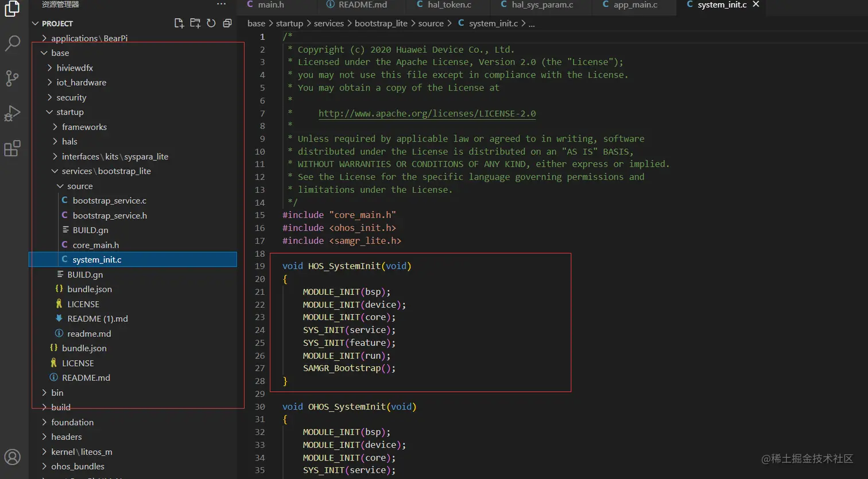Open Run and Debug view

[12, 113]
